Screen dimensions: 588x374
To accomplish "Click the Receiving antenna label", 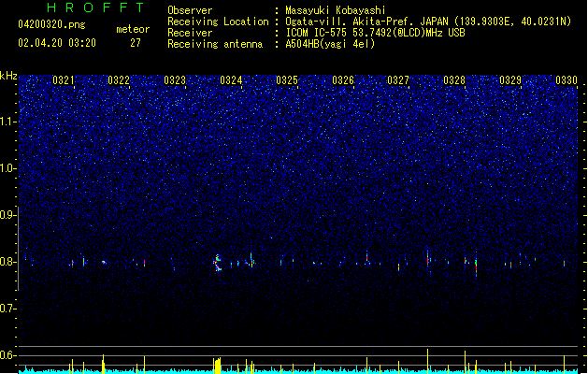I will click(215, 44).
